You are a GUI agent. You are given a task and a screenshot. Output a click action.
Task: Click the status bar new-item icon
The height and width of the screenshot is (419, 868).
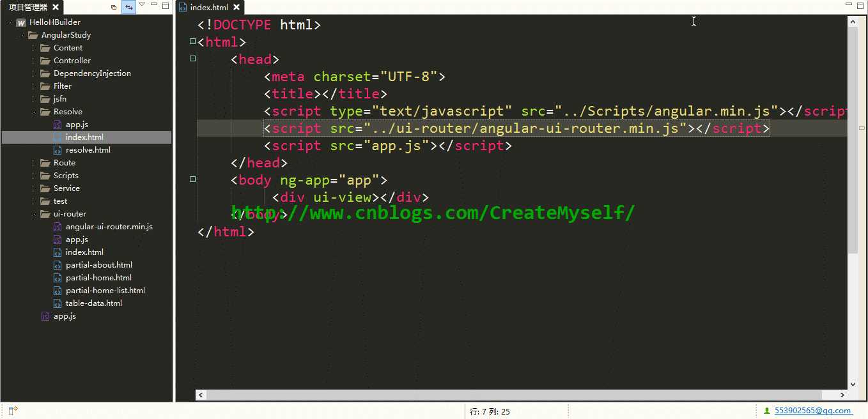[13, 411]
